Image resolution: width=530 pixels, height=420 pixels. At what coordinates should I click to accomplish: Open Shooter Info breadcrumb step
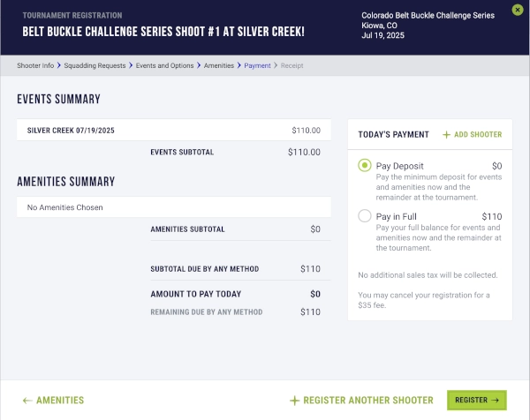click(35, 65)
